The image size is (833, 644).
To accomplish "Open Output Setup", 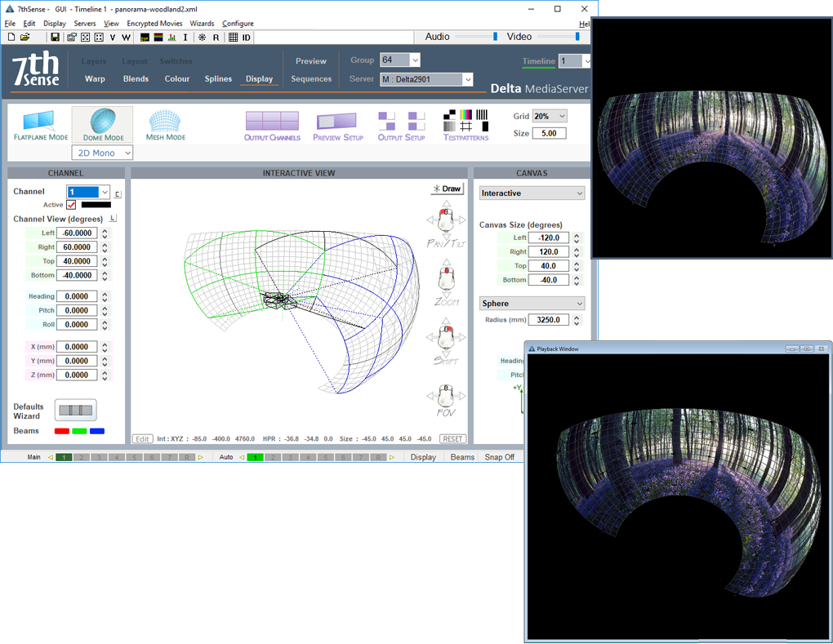I will [401, 126].
